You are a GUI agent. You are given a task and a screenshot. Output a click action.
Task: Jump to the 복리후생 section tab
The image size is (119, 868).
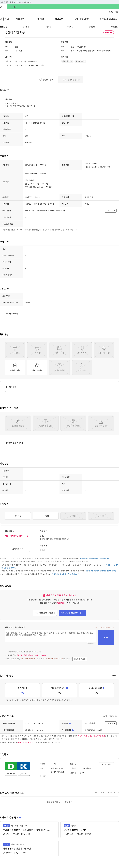(70, 27)
